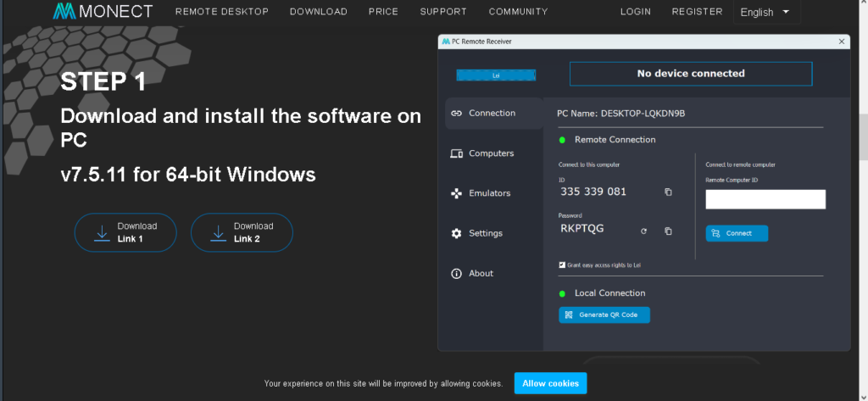
Task: Toggle Grant easy access rights checkbox
Action: pos(563,265)
